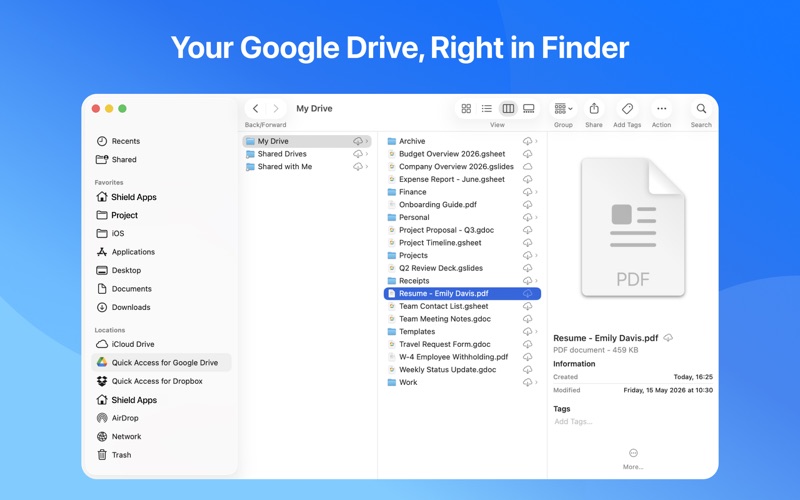Expand Shared with Me chevron
Image resolution: width=800 pixels, height=500 pixels.
tap(367, 166)
